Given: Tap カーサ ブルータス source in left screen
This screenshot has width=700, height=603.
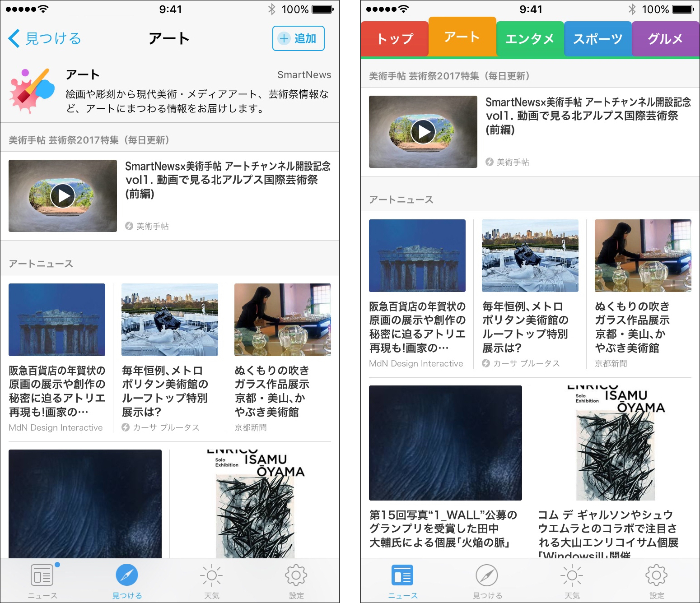Looking at the screenshot, I should click(x=166, y=427).
